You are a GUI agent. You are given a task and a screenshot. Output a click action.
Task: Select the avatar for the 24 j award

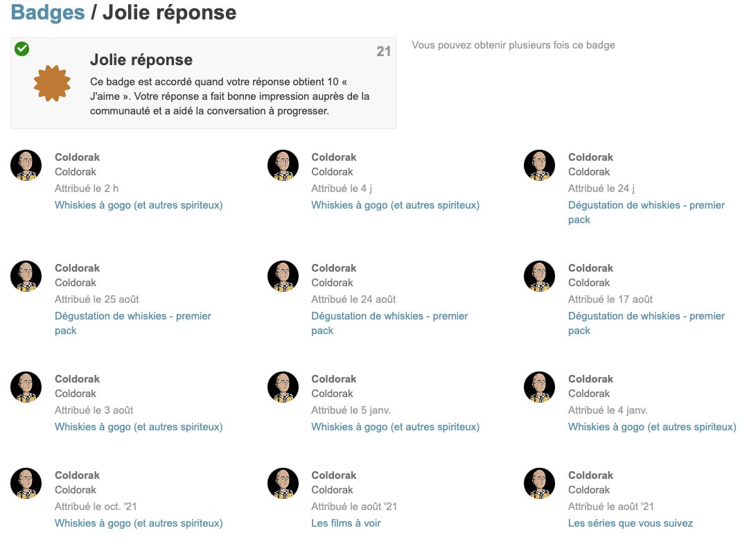point(539,165)
